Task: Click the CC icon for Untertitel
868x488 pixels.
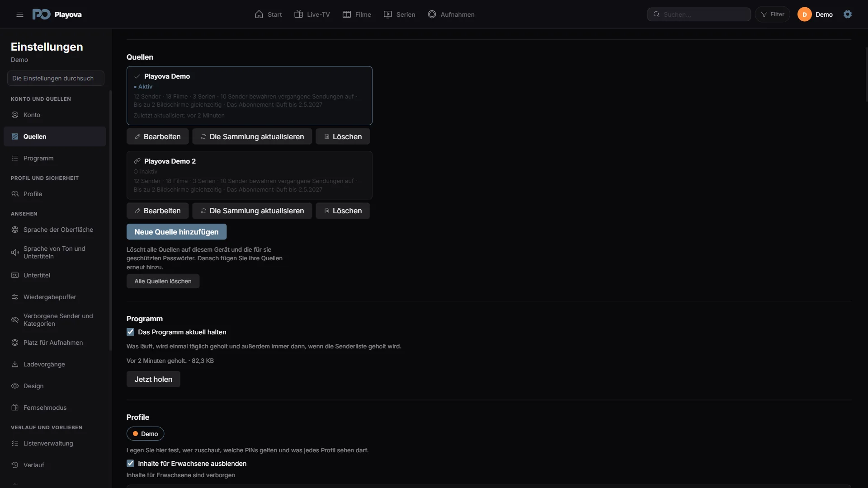Action: pos(15,275)
